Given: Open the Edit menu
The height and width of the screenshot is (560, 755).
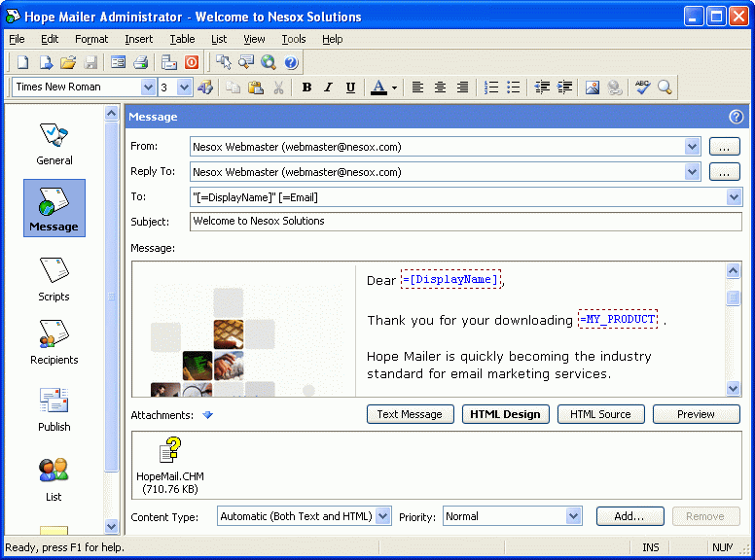Looking at the screenshot, I should coord(50,39).
